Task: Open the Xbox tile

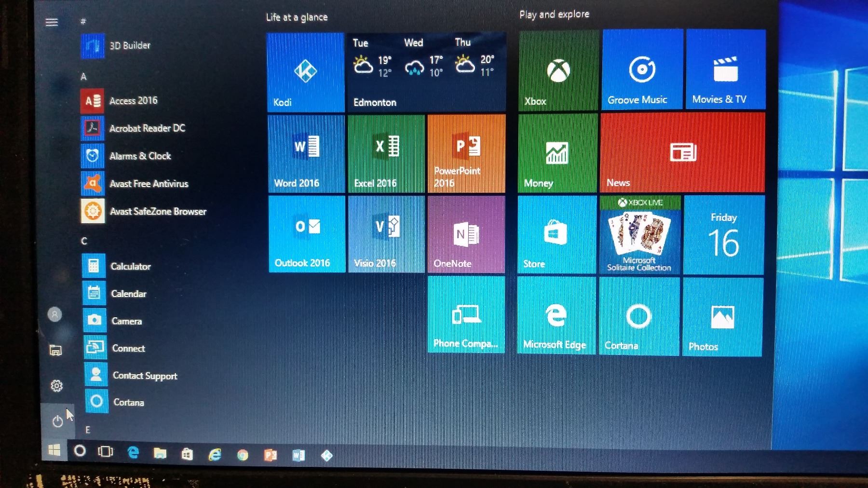Action: [x=558, y=70]
